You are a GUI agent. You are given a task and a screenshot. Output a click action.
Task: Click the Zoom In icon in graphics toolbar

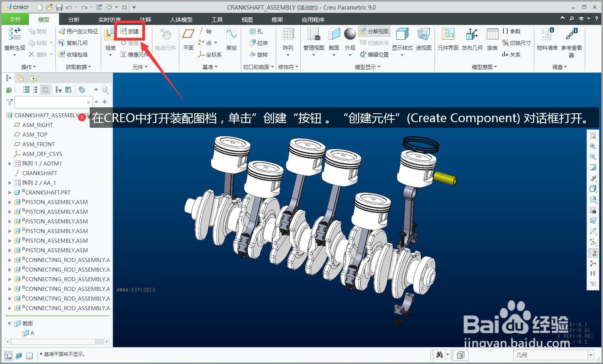click(593, 146)
